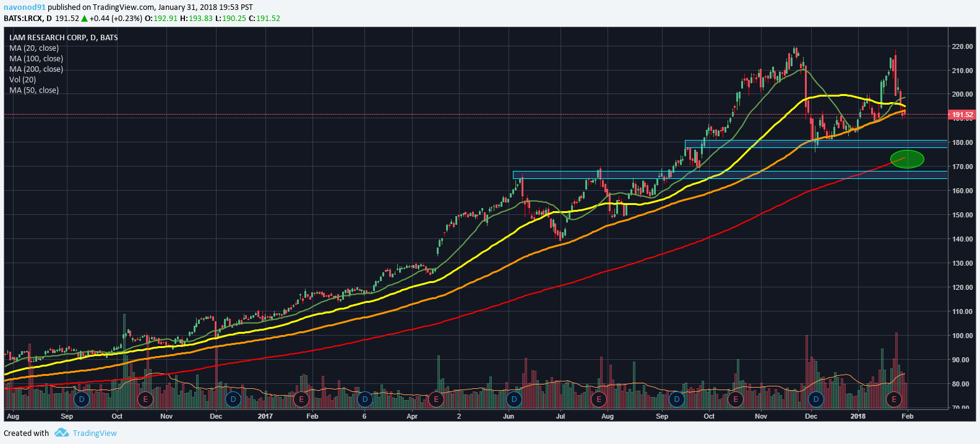The width and height of the screenshot is (980, 444).
Task: Click the Jun label on time axis
Action: pyautogui.click(x=509, y=416)
